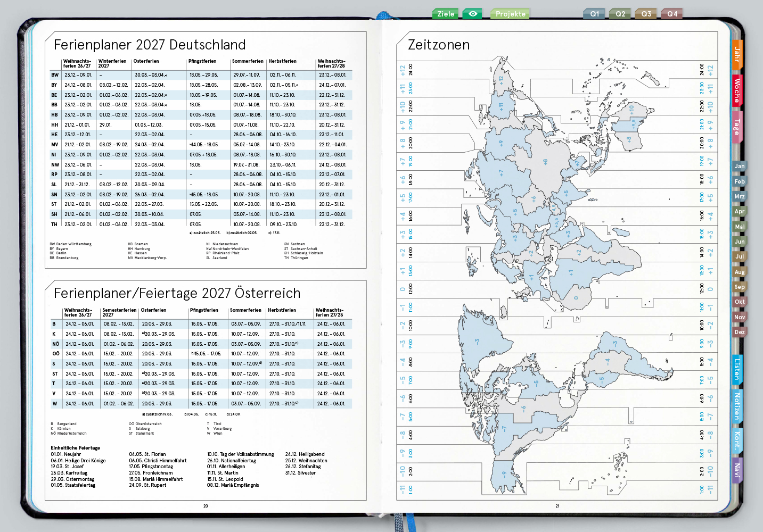763x532 pixels.
Task: Go to the Kont. side tab
Action: tap(737, 440)
